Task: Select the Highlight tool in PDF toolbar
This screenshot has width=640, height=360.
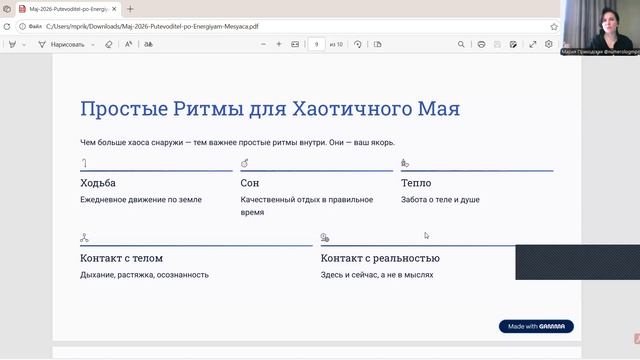Action: click(x=12, y=44)
